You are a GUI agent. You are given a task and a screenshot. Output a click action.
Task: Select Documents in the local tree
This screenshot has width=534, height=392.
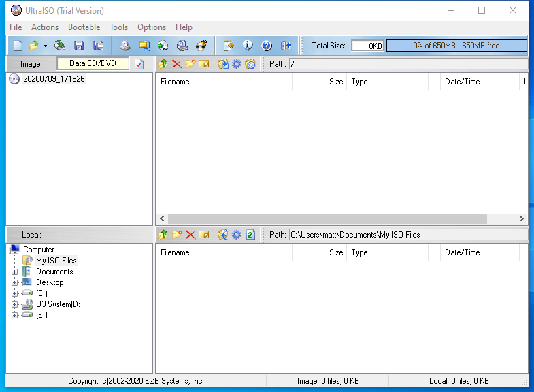54,272
